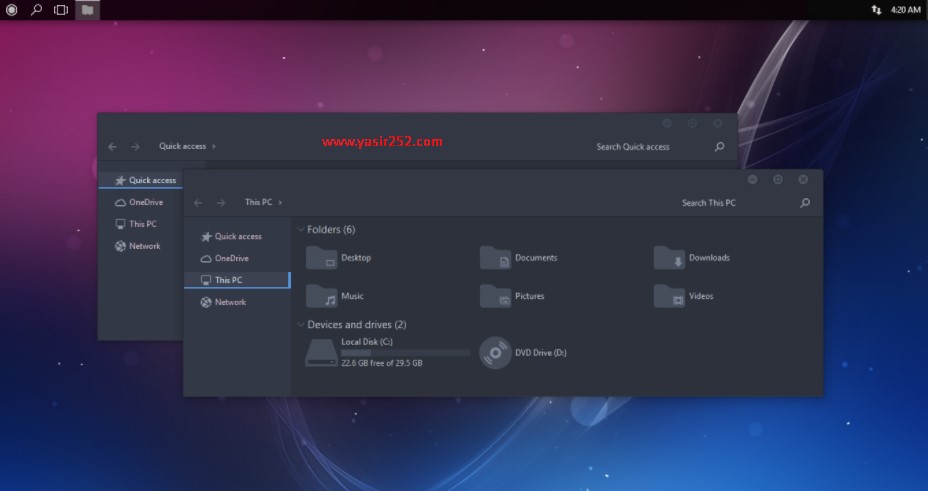Go back in the Quick access window
The image size is (928, 491).
point(112,146)
